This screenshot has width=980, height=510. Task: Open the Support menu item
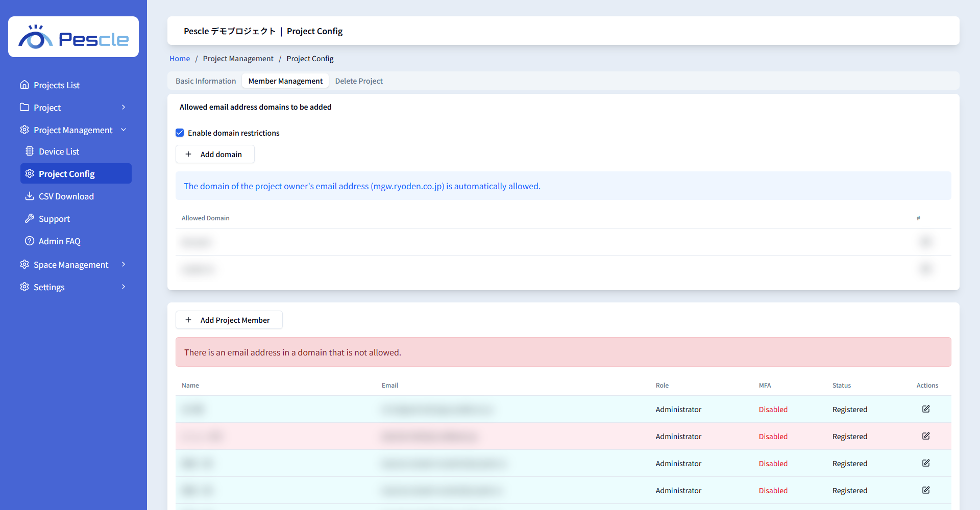pos(76,219)
